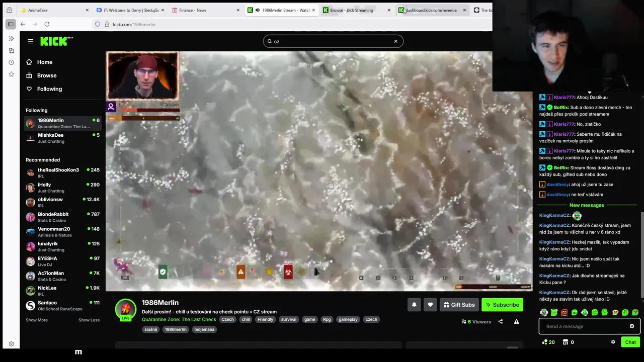The image size is (644, 362).
Task: Toggle the browser sidebar panel icon
Action: coord(11,24)
